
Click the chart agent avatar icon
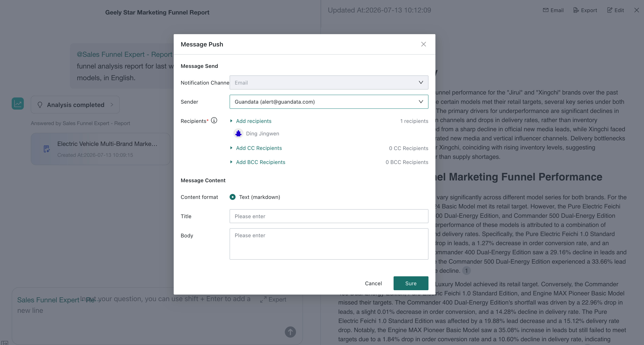tap(18, 103)
